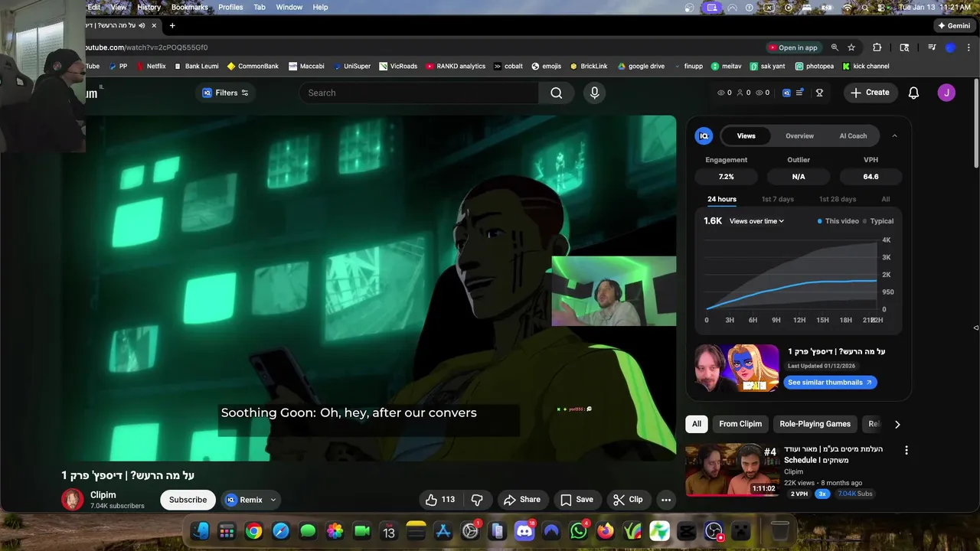Click vidIQ trophy icon in header
Screen dimensions: 980x551
pyautogui.click(x=819, y=93)
